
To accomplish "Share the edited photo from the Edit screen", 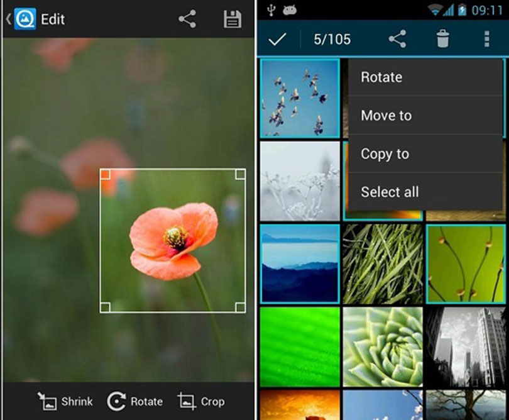I will pyautogui.click(x=187, y=19).
